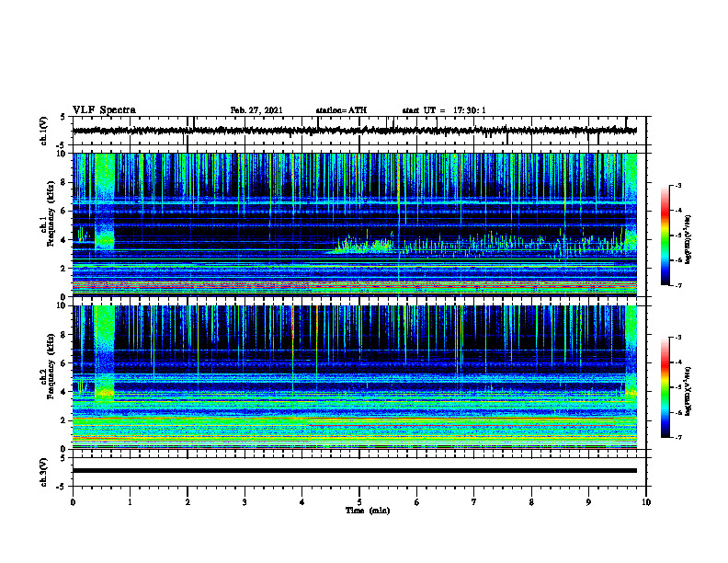Click time axis tick label "7"
Screen dimensions: 728x563
tap(474, 502)
